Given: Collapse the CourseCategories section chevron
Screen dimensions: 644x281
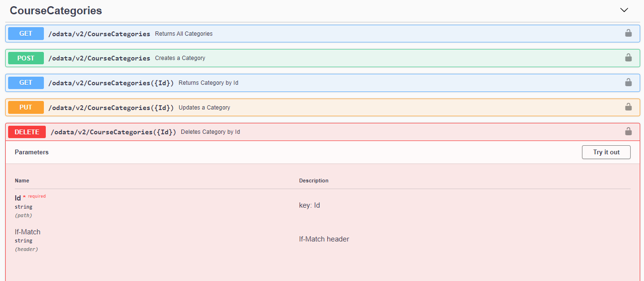Looking at the screenshot, I should coord(624,10).
